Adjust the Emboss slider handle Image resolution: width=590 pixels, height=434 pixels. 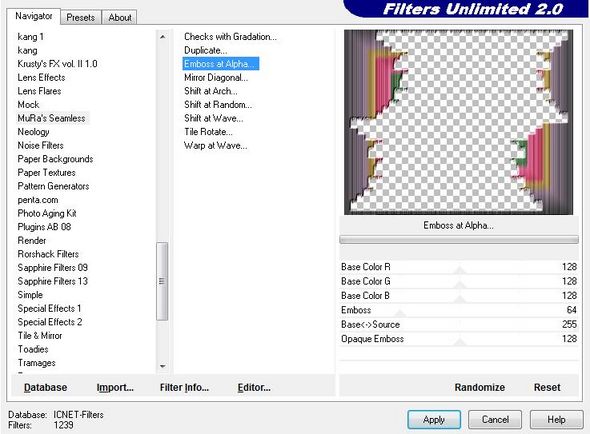[x=400, y=313]
